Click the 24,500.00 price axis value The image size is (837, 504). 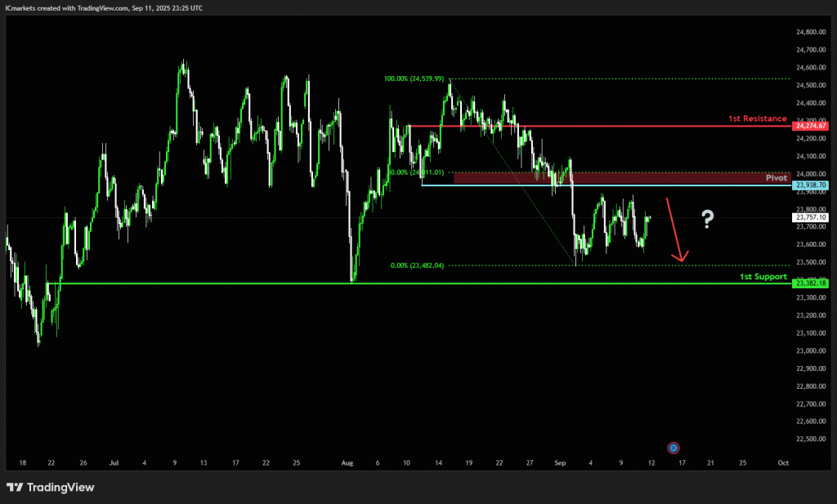click(811, 85)
